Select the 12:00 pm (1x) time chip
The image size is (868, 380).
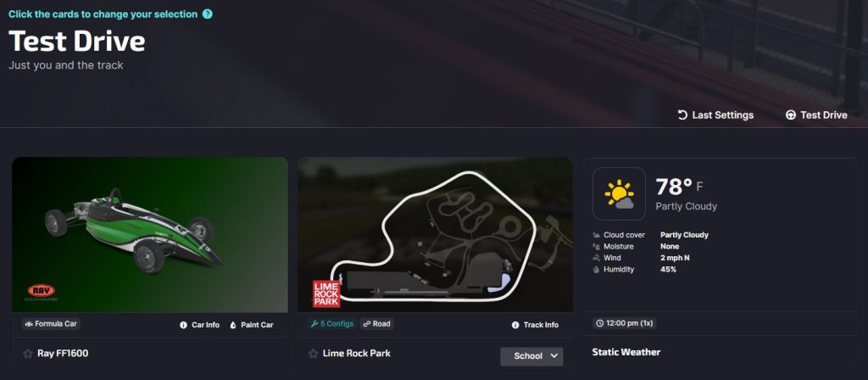click(x=625, y=323)
